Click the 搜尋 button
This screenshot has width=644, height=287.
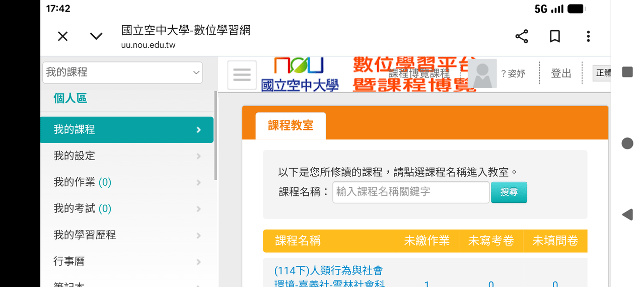point(509,192)
